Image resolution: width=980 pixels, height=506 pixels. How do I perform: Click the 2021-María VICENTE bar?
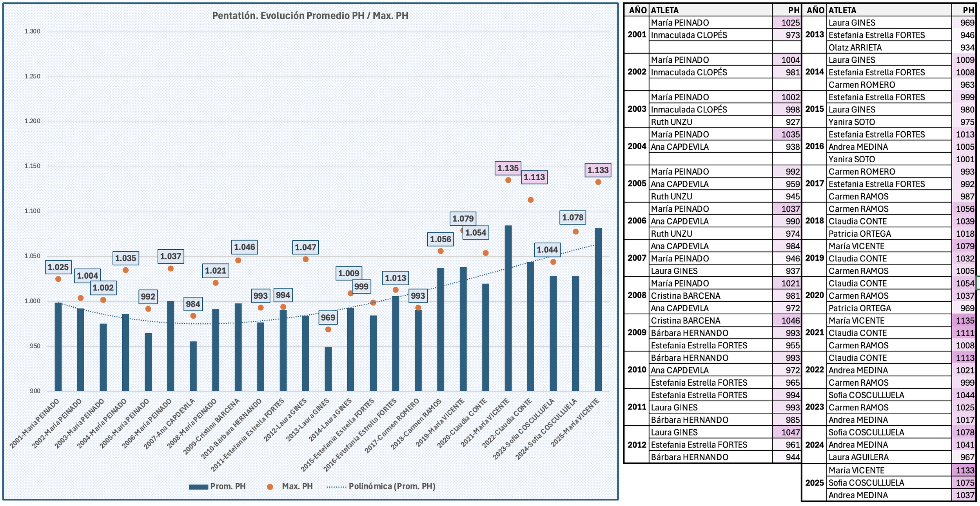[x=508, y=308]
